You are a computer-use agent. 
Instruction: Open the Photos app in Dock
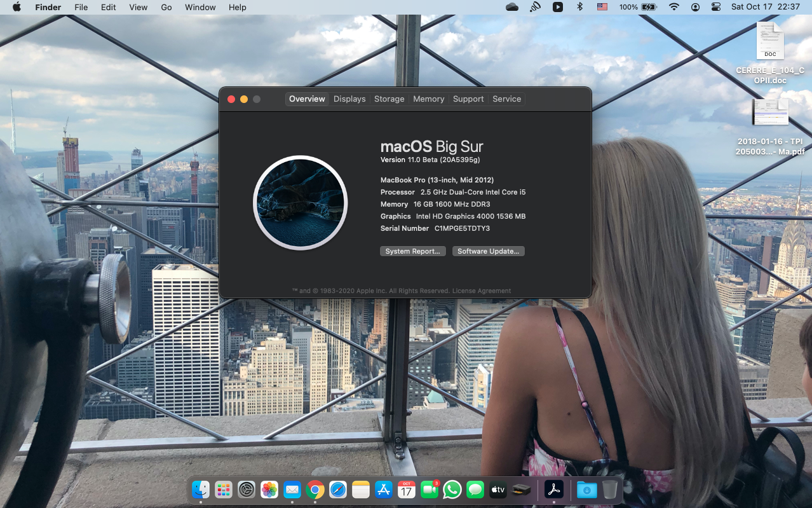tap(269, 490)
